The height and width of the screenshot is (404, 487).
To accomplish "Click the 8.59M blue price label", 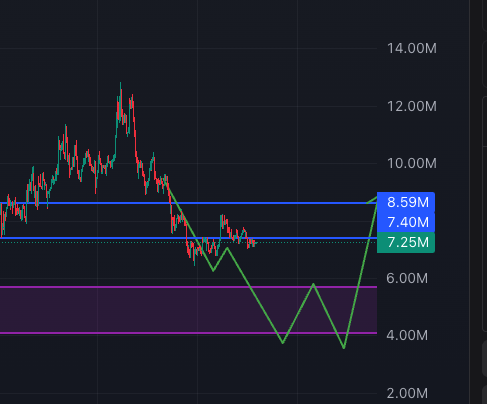I will [x=406, y=202].
